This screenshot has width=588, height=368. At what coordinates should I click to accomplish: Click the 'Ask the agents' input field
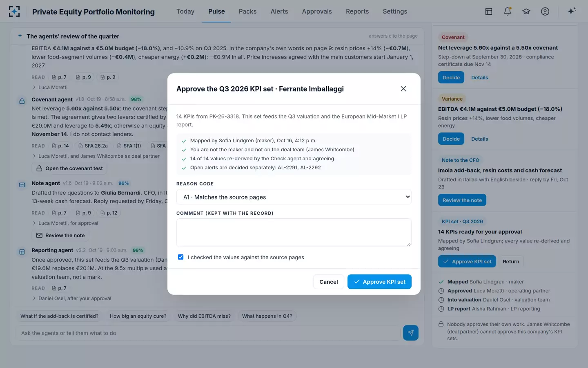[x=208, y=333]
